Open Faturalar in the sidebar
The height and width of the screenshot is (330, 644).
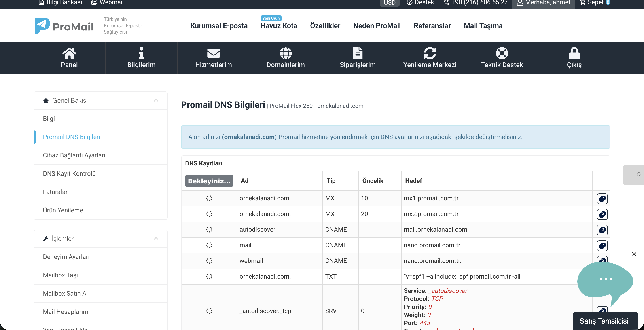point(100,192)
